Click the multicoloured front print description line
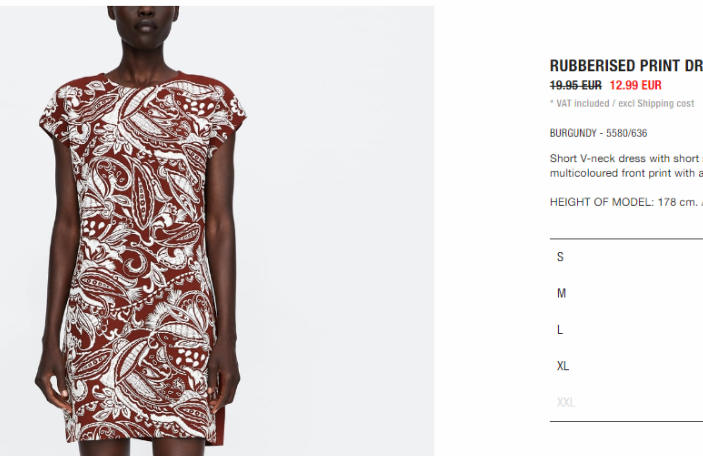703x456 pixels. 626,173
